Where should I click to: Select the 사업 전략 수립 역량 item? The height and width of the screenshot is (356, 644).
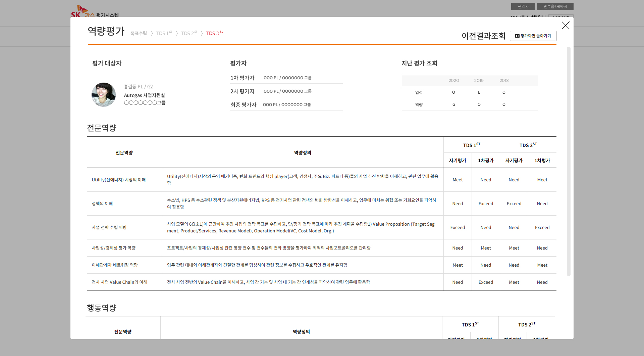click(x=109, y=228)
